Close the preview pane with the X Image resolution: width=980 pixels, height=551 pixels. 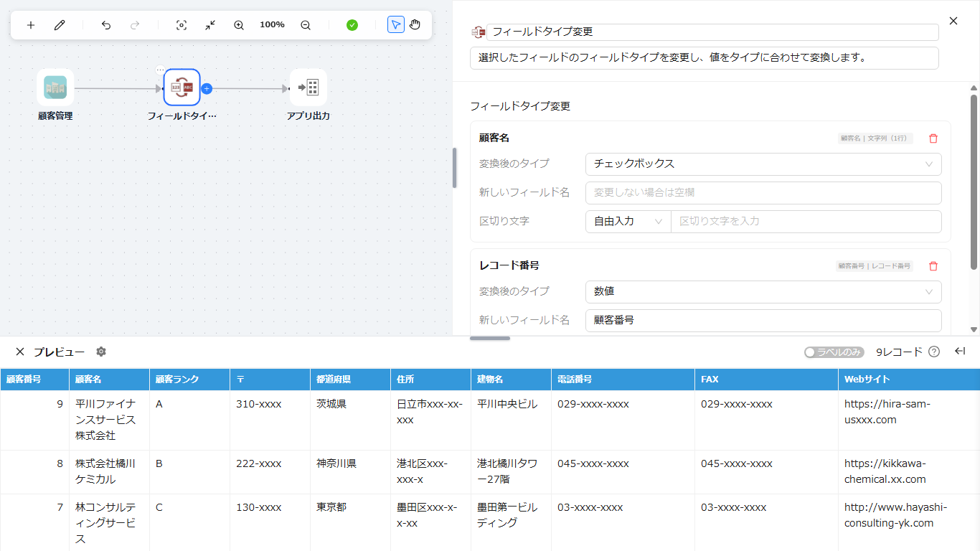[20, 352]
